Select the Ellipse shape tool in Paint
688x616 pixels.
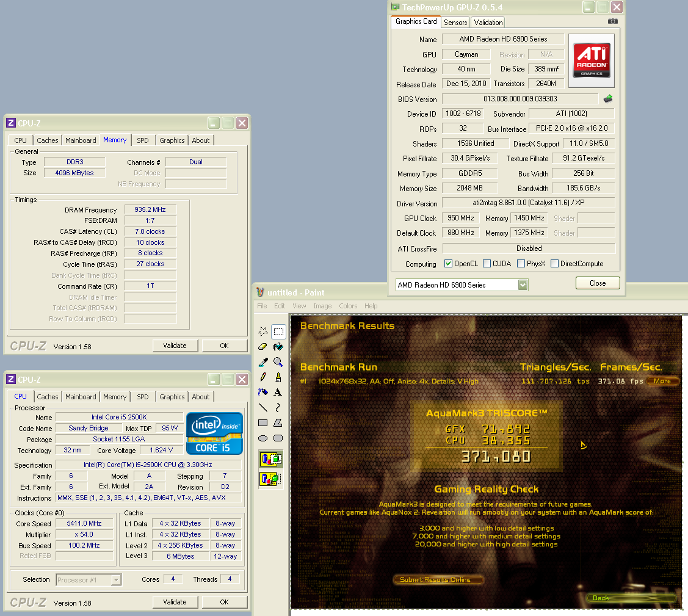point(263,438)
